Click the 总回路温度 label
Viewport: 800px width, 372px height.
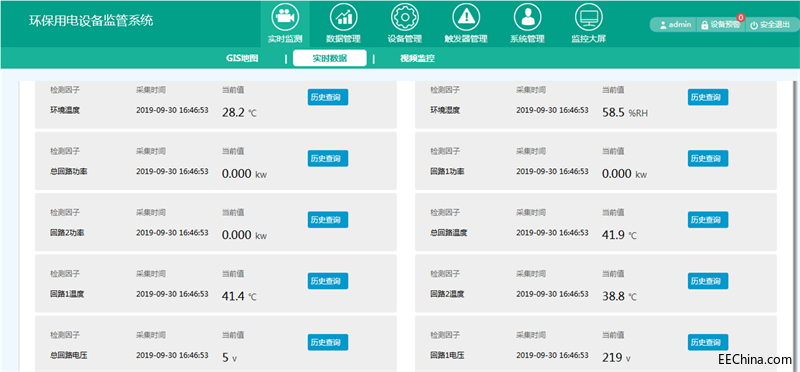pos(448,233)
